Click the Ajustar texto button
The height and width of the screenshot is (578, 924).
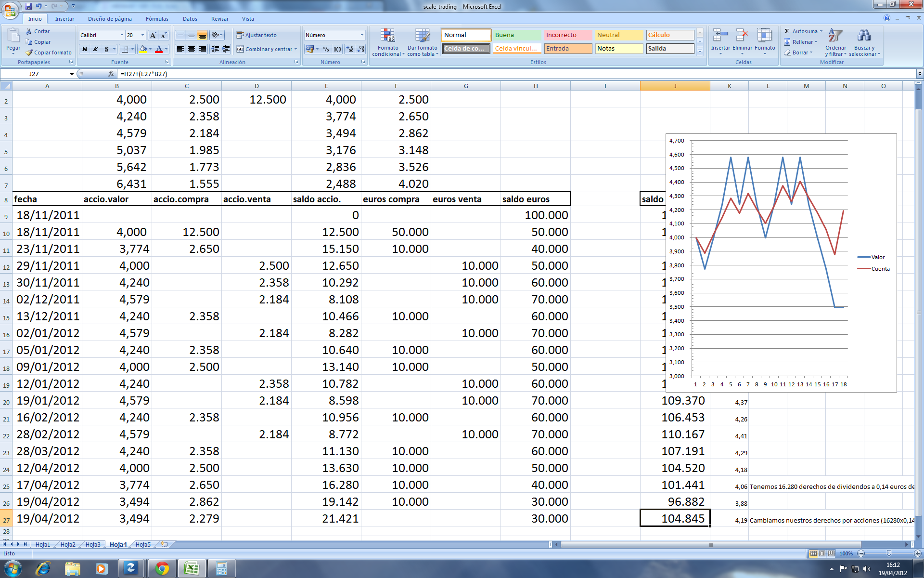256,35
